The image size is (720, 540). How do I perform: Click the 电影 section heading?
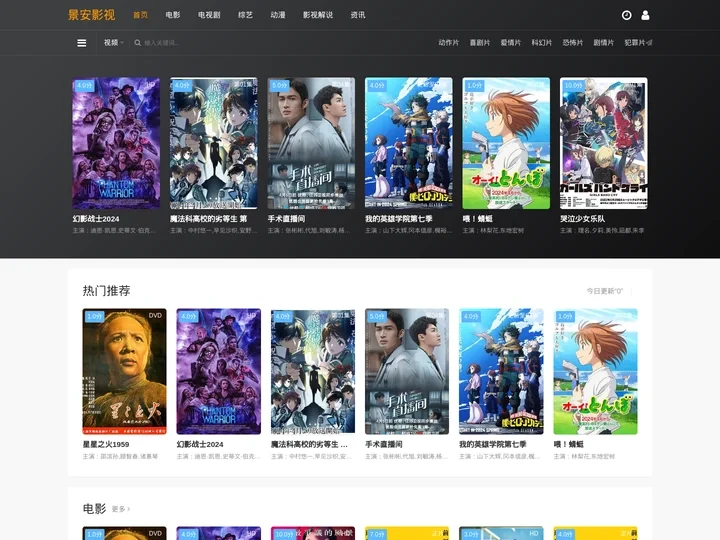(x=94, y=509)
